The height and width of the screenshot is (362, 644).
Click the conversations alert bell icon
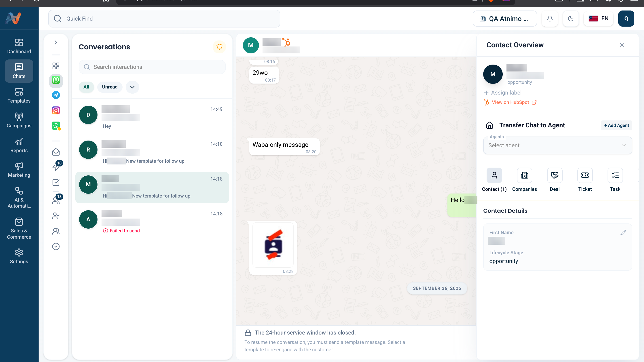[219, 46]
